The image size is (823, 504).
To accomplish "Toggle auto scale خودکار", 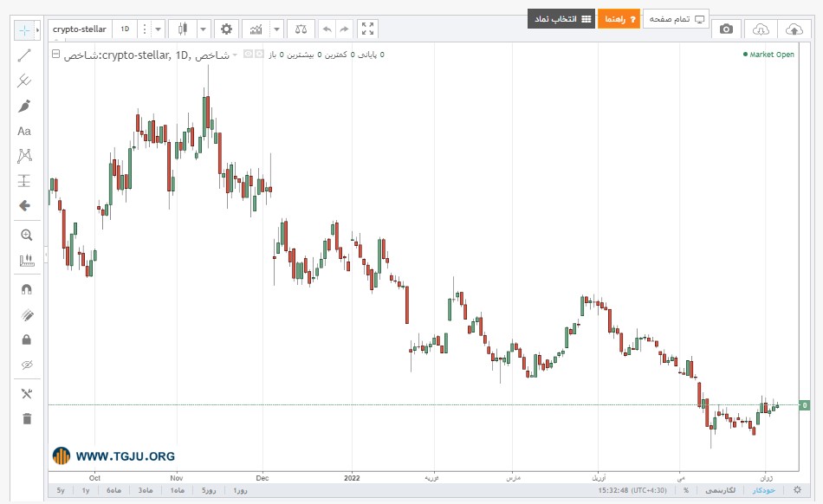I will click(764, 490).
